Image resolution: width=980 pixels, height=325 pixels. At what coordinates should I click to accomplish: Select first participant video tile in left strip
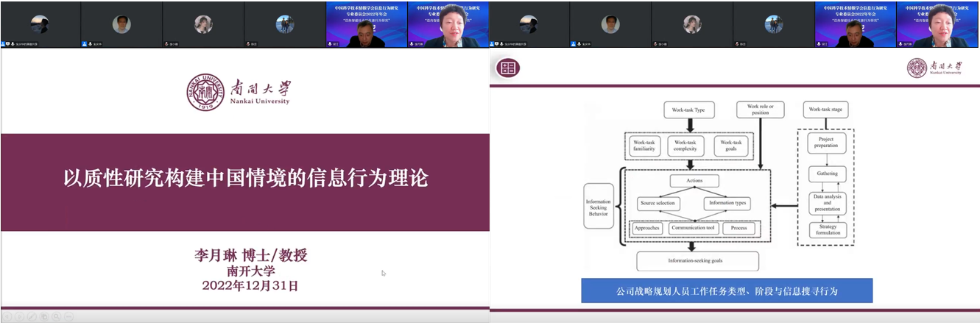(x=40, y=24)
